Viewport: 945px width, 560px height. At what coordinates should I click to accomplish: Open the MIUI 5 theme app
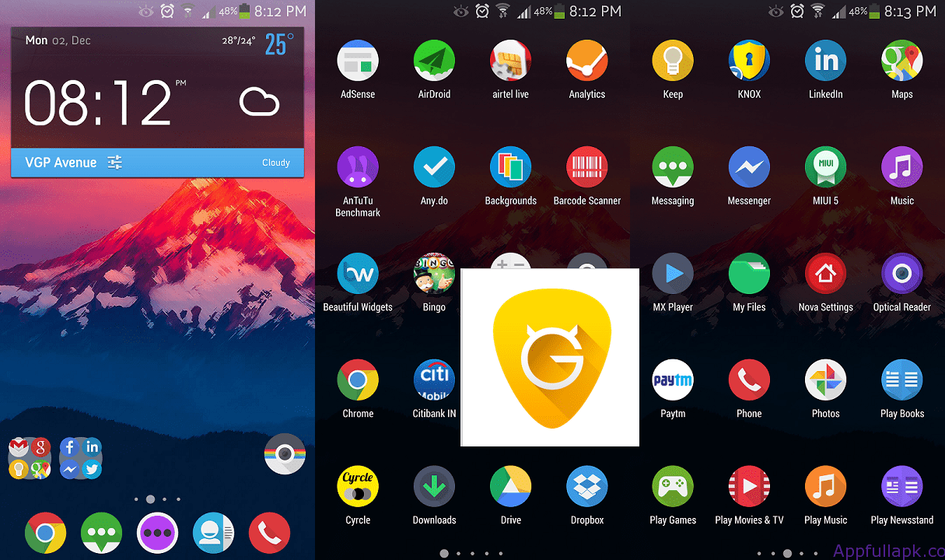(825, 166)
